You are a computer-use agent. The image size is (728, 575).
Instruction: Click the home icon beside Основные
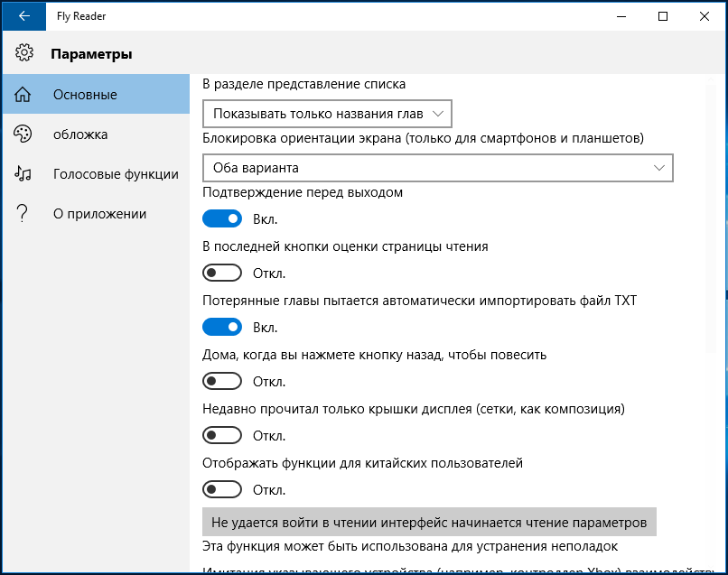23,94
